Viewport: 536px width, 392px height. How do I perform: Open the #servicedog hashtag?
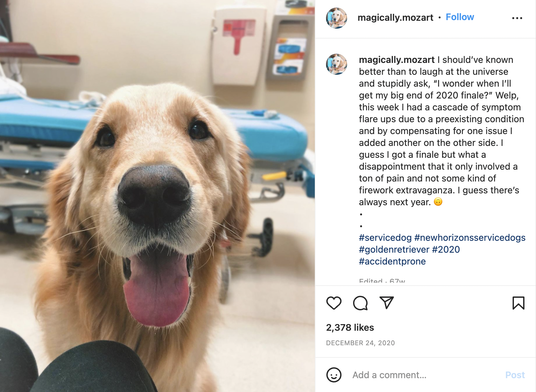[385, 238]
